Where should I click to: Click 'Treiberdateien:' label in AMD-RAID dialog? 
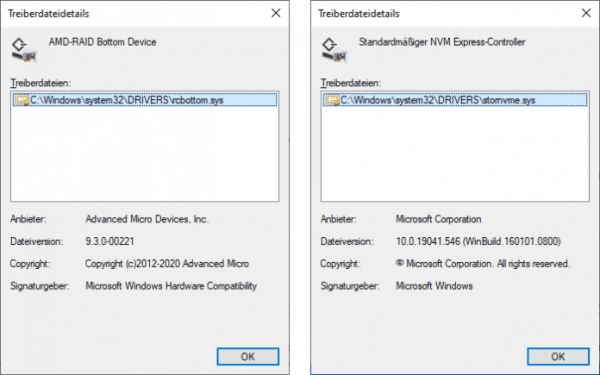pos(41,83)
